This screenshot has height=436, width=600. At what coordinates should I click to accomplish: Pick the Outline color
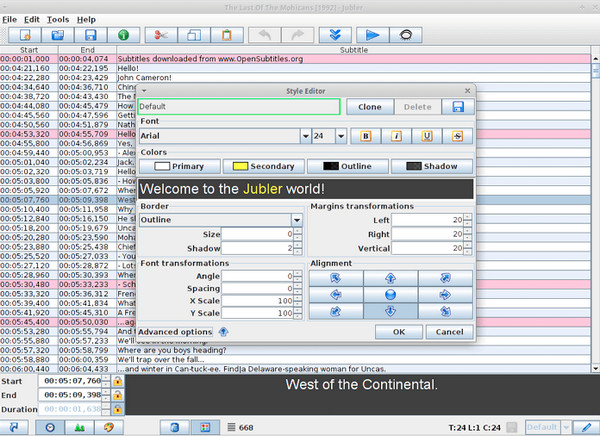click(x=347, y=166)
